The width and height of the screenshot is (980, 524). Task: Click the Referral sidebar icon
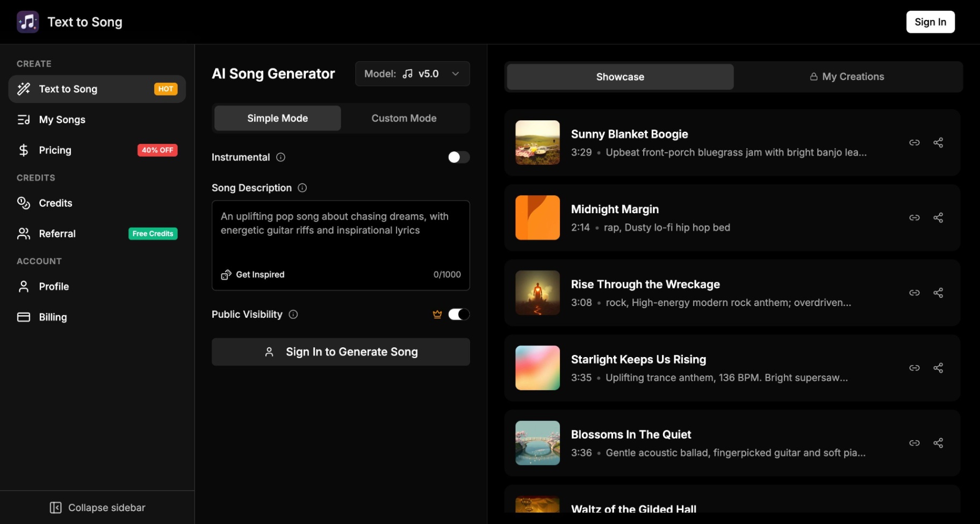(24, 234)
